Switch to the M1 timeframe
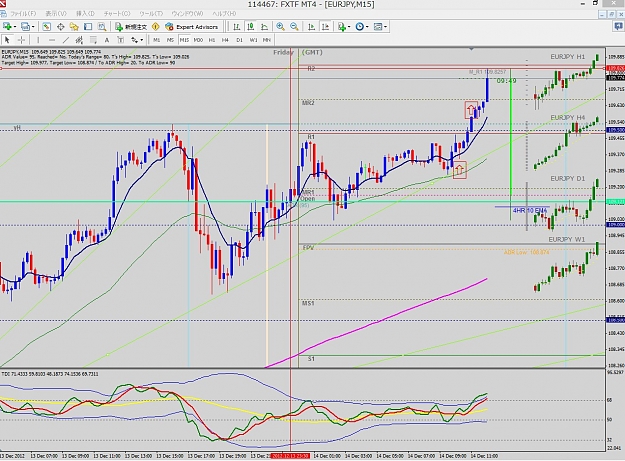This screenshot has height=461, width=625. pyautogui.click(x=157, y=40)
